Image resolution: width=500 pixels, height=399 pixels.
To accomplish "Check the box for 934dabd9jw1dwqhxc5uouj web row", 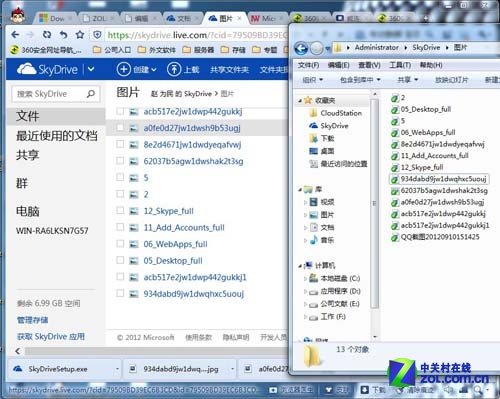I will pyautogui.click(x=120, y=293).
